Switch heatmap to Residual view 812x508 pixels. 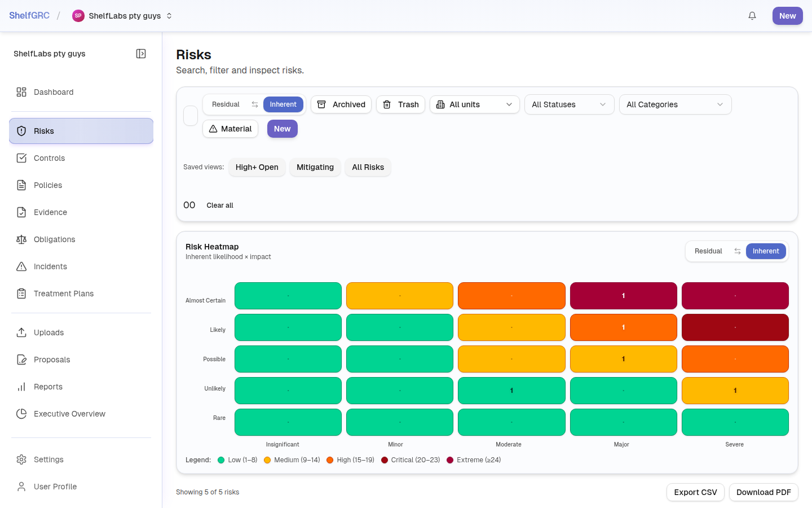coord(708,251)
